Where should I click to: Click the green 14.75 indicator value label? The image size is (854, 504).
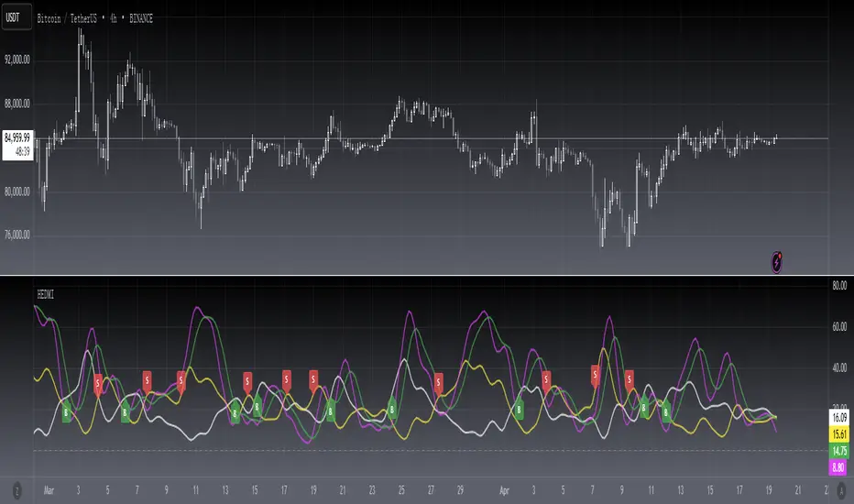pos(839,451)
